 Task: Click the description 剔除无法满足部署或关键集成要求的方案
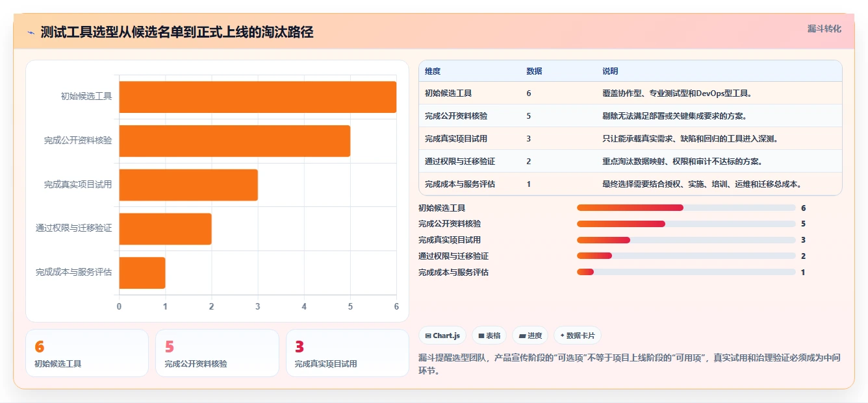[674, 116]
